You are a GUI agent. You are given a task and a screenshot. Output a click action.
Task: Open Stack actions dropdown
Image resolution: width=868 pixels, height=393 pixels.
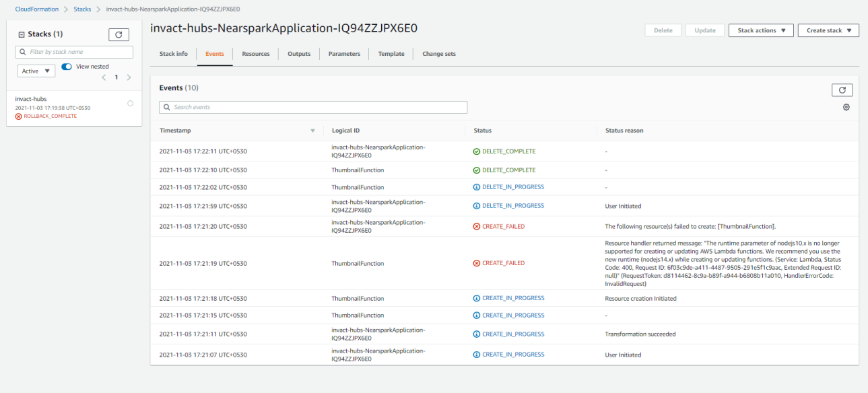click(761, 30)
